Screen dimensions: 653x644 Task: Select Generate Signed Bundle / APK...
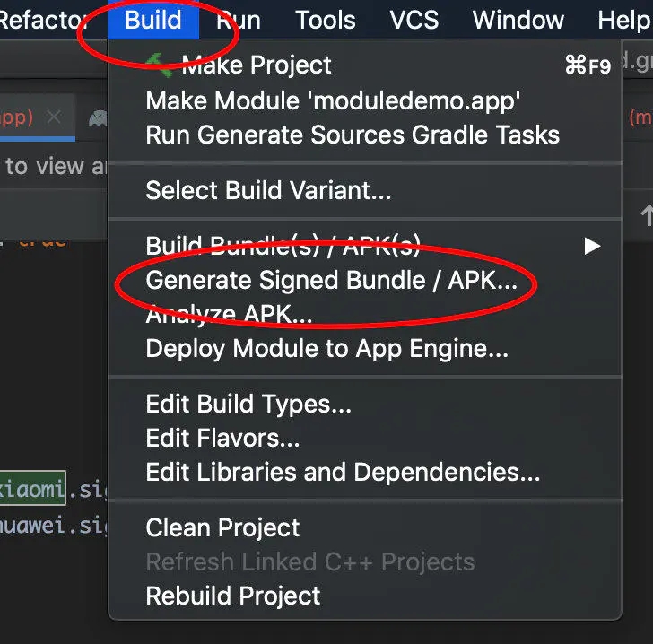point(331,281)
